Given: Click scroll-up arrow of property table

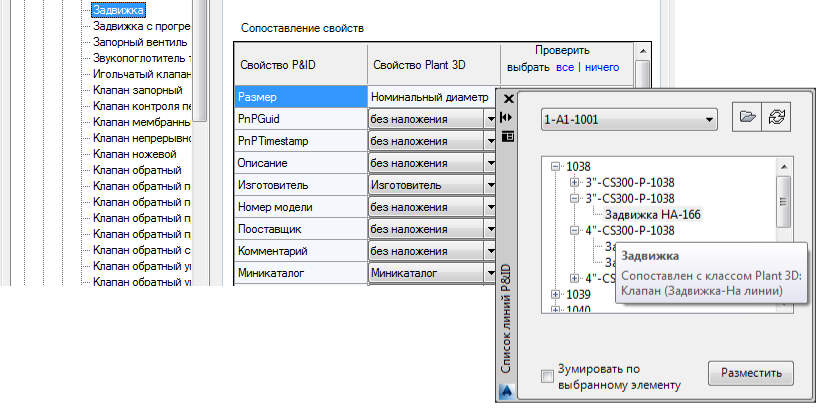Looking at the screenshot, I should [x=642, y=51].
